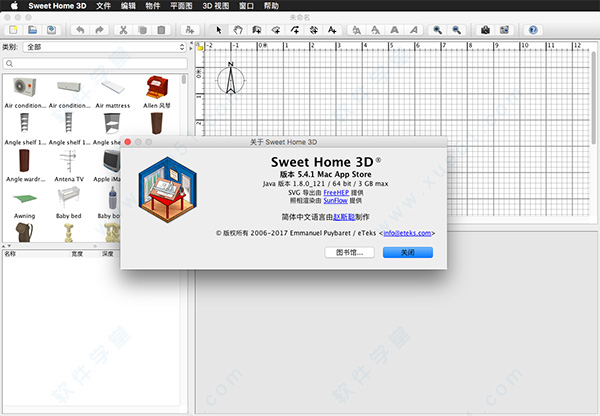
Task: Open the 类别 category dropdown
Action: click(105, 47)
